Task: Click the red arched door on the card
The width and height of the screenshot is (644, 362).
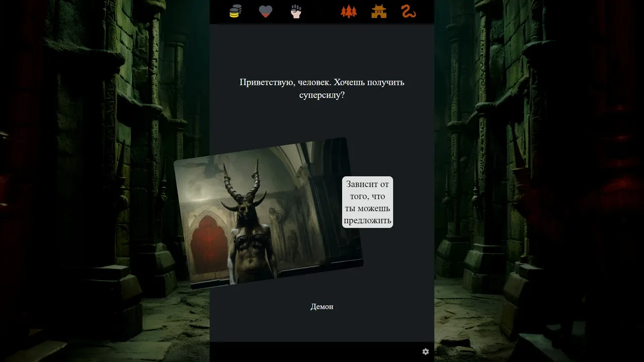Action: [206, 246]
